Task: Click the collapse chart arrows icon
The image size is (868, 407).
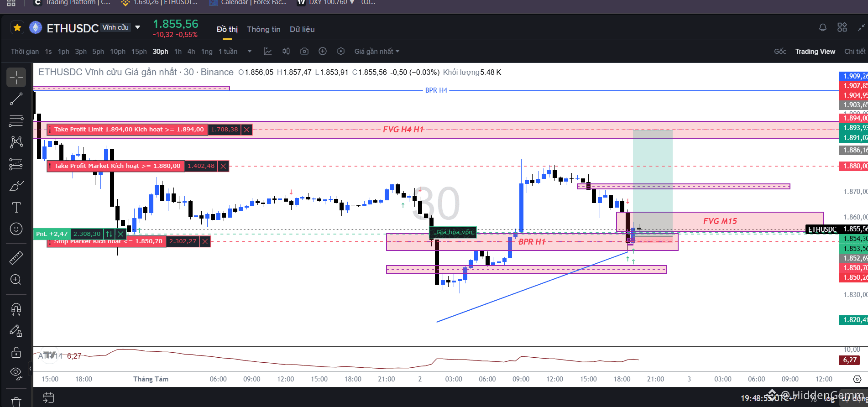Action: (862, 27)
